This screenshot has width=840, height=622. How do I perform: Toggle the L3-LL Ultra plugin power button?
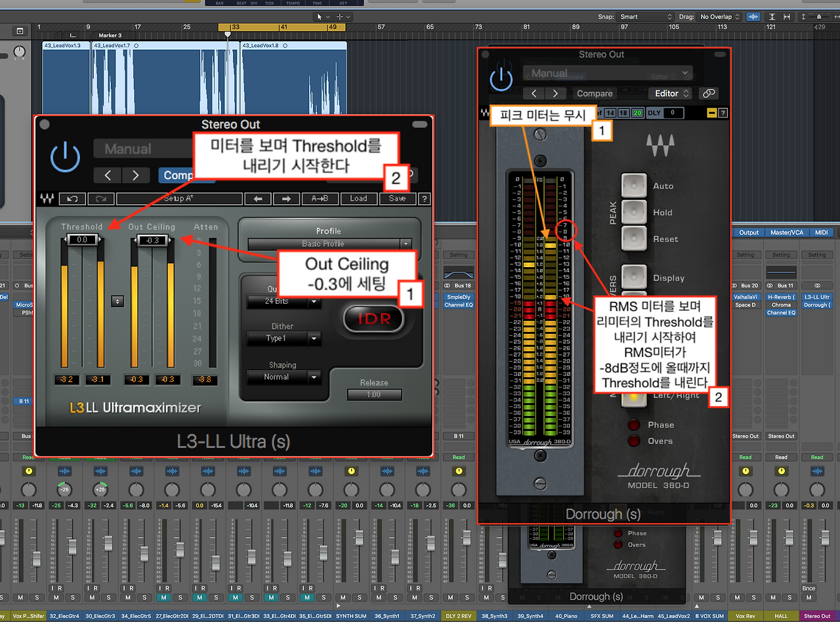coord(66,157)
